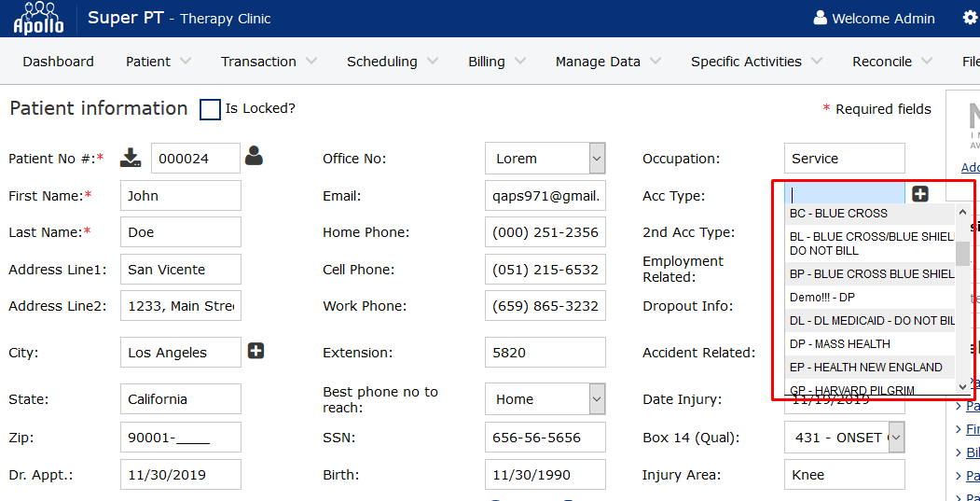Click the Apollo logo
This screenshot has width=980, height=501.
click(x=38, y=19)
